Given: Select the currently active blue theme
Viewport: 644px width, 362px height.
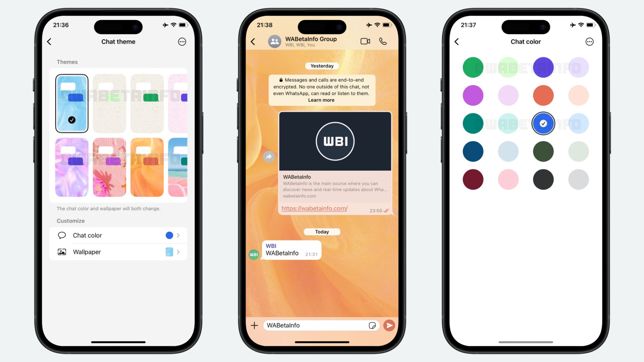Looking at the screenshot, I should click(72, 103).
